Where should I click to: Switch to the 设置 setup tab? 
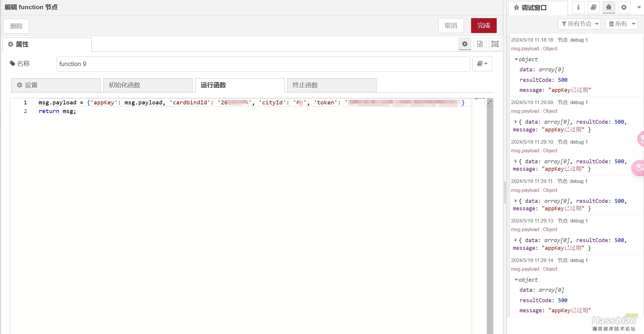click(56, 85)
